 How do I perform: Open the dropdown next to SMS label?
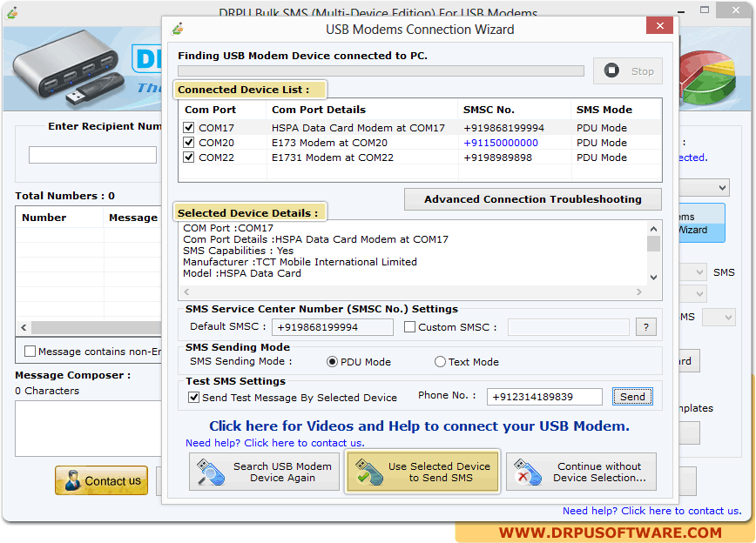pyautogui.click(x=692, y=272)
